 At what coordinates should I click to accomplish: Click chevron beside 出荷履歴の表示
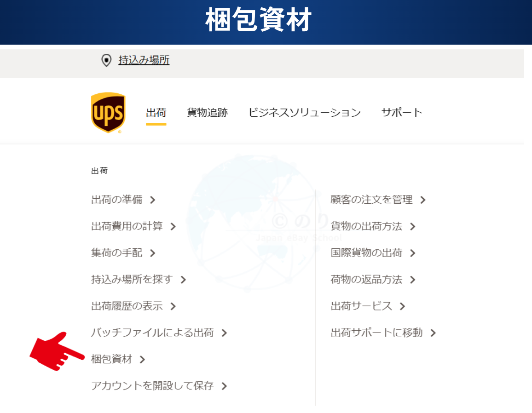tap(173, 306)
